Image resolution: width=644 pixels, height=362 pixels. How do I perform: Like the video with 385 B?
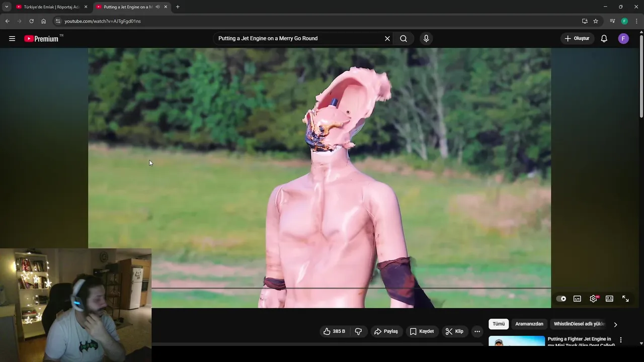pos(334,331)
